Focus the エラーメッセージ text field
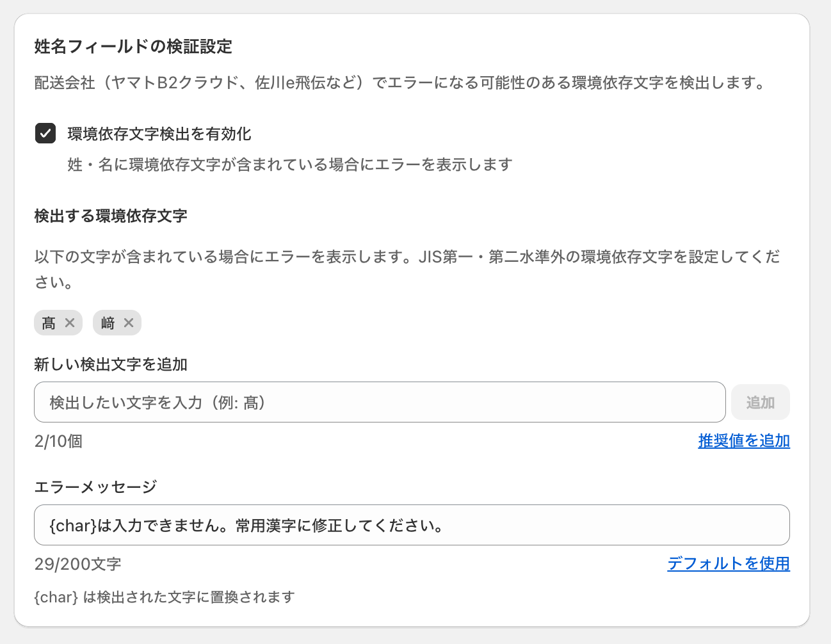This screenshot has width=831, height=644. 411,525
